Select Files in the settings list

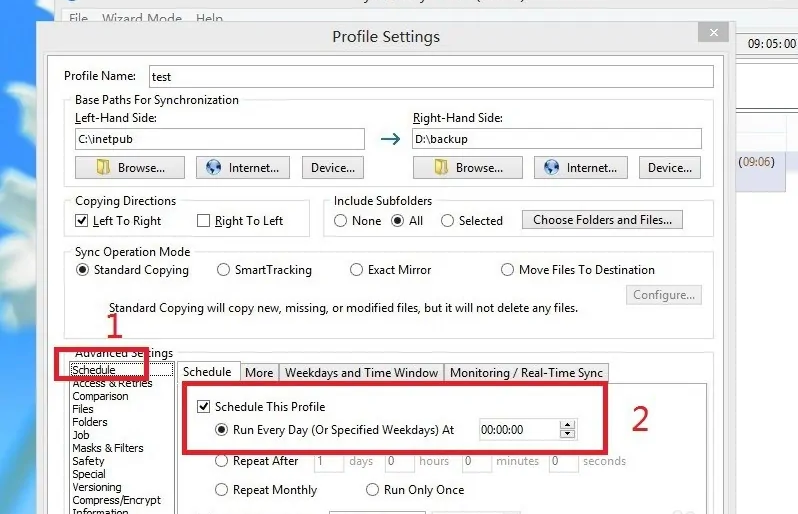click(83, 409)
